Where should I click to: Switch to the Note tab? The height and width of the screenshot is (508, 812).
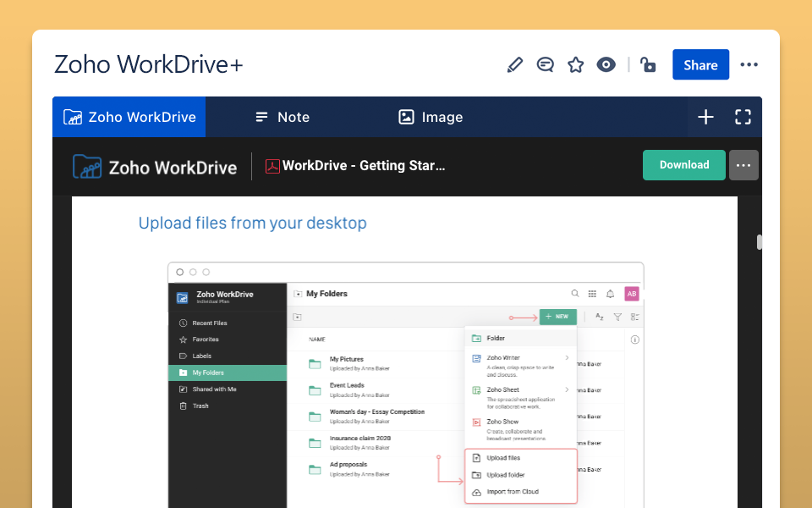[283, 117]
